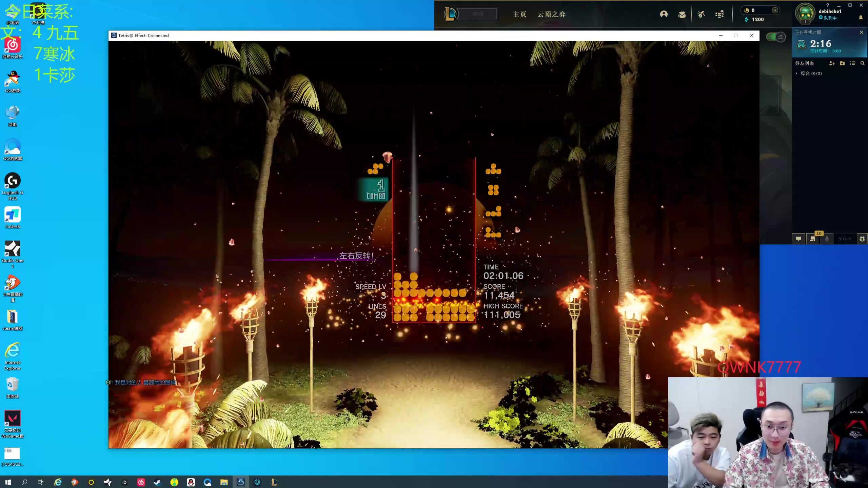Click the League logo play button
The width and height of the screenshot is (868, 488).
pos(451,14)
